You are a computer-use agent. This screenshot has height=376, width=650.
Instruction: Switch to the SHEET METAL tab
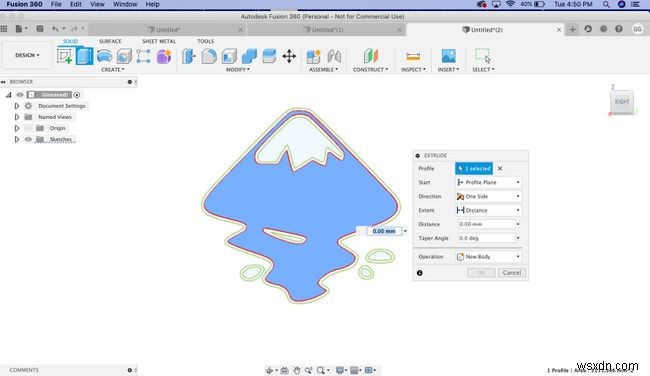point(159,41)
